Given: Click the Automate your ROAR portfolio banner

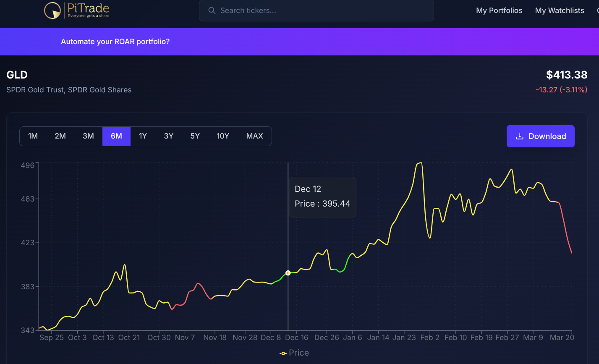Looking at the screenshot, I should 115,42.
